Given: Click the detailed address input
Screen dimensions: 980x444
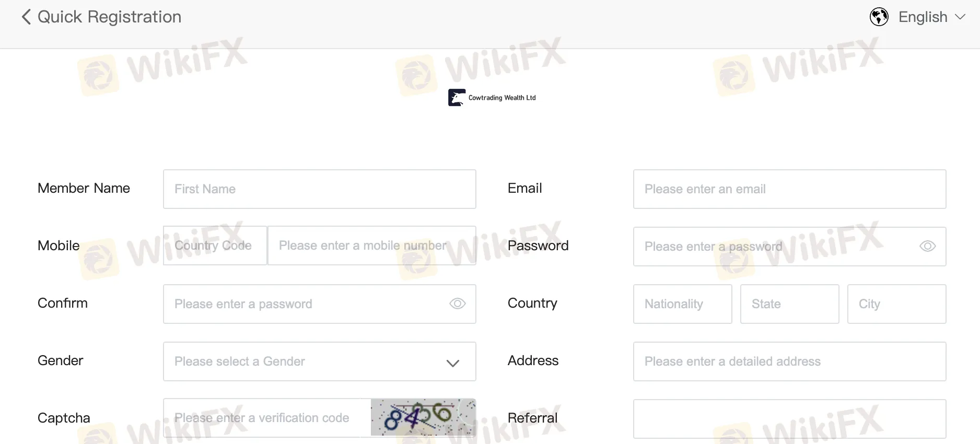Looking at the screenshot, I should pos(790,361).
